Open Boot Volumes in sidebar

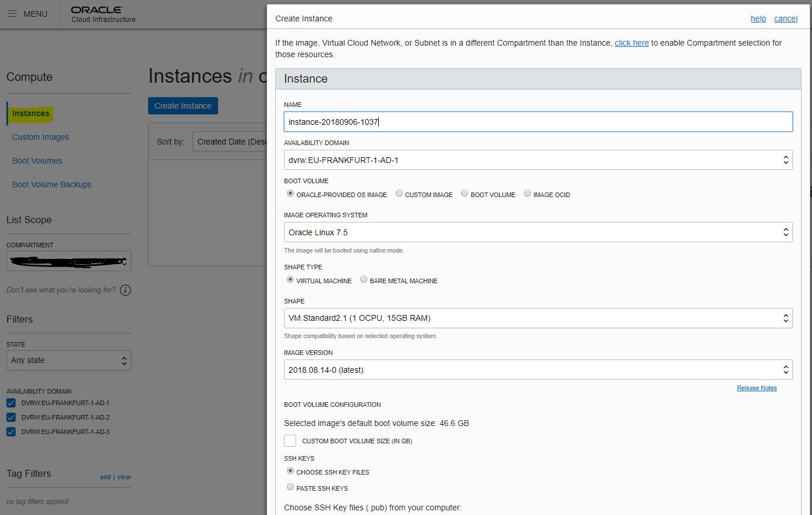pyautogui.click(x=37, y=161)
